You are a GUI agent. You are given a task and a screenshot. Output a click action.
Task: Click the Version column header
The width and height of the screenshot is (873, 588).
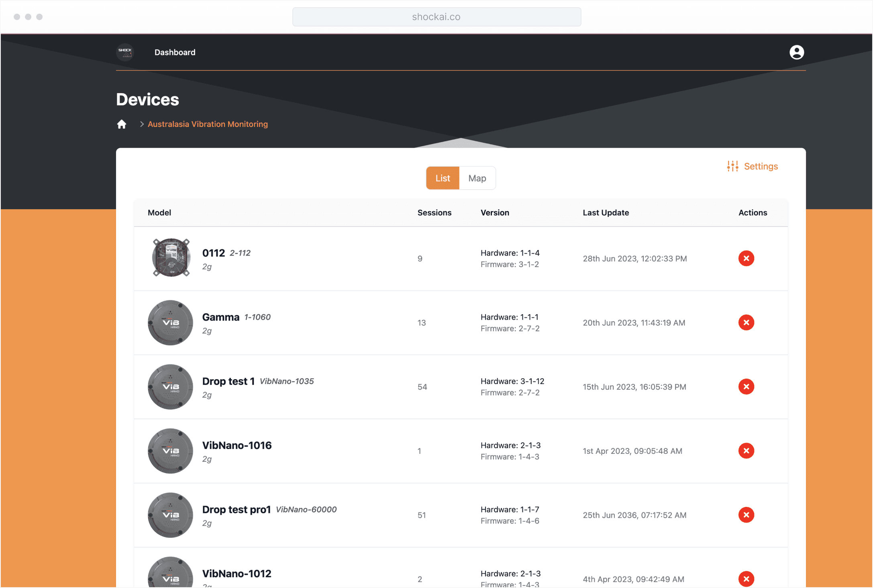tap(495, 212)
